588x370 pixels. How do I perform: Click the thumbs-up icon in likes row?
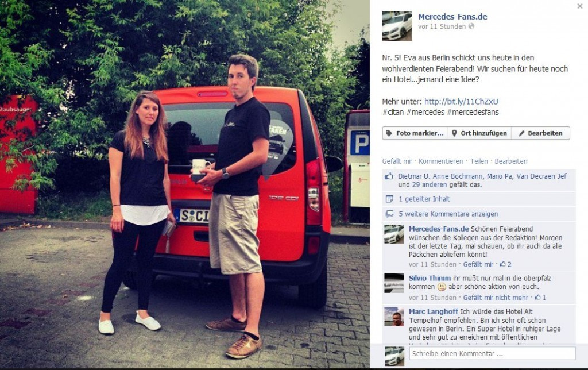[389, 176]
